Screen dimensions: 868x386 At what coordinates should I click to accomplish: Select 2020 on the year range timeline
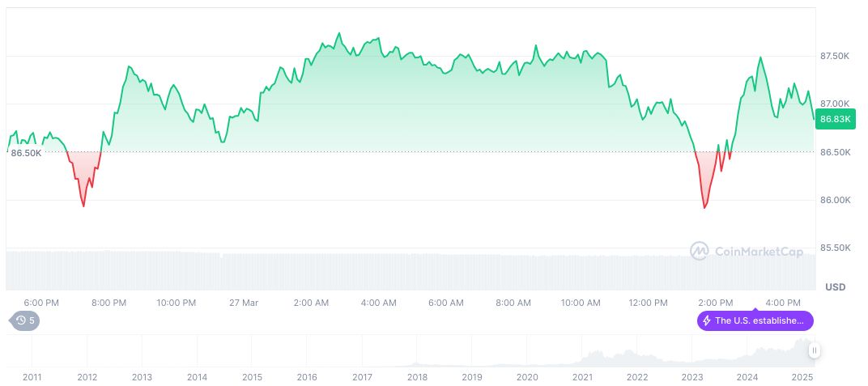(527, 377)
